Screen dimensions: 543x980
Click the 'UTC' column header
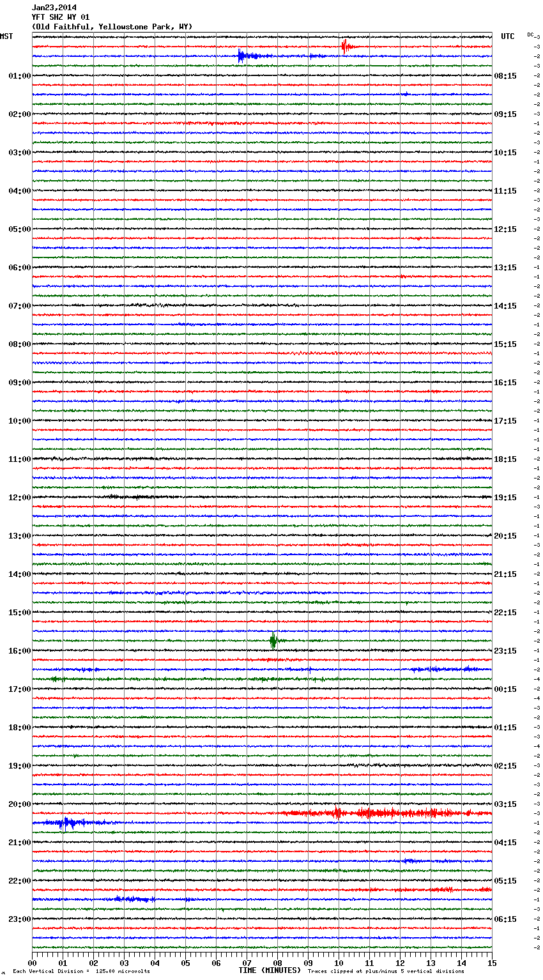pyautogui.click(x=507, y=36)
